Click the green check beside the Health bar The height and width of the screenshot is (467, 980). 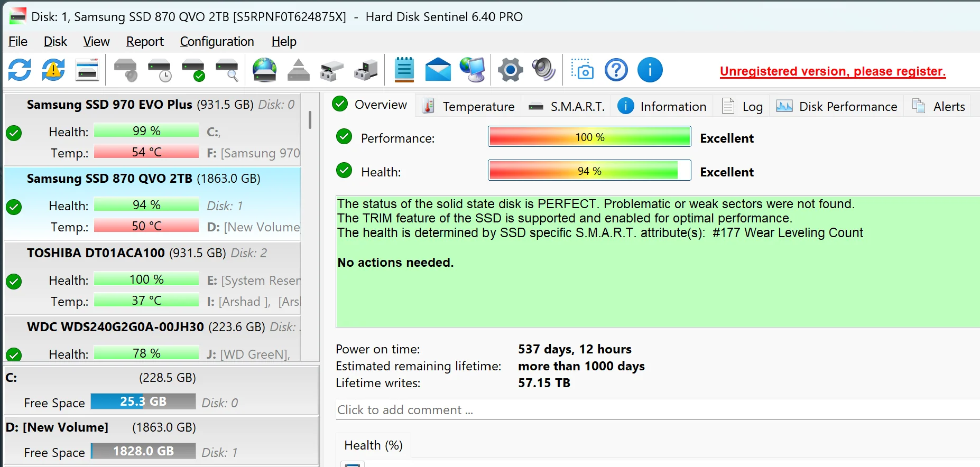(344, 170)
